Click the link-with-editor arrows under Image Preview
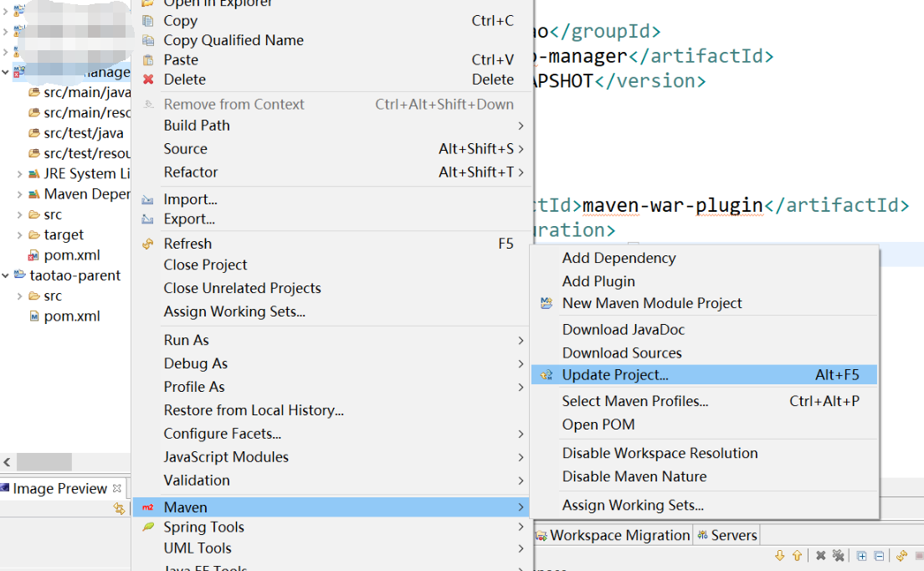 point(119,508)
